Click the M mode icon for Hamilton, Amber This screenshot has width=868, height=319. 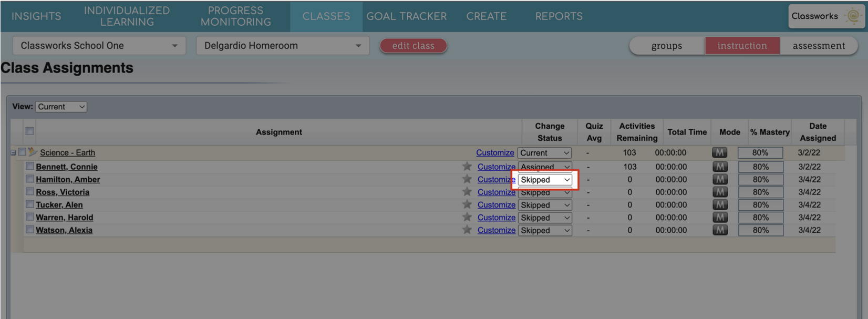(x=720, y=179)
